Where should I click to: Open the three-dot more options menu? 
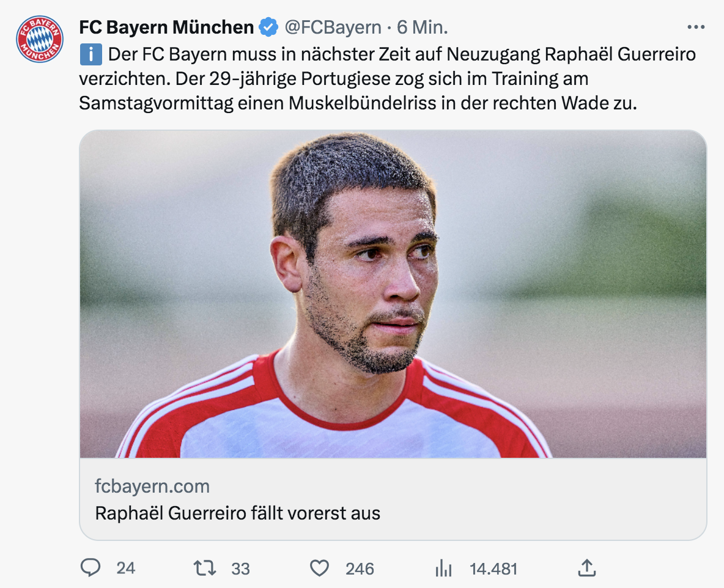696,27
